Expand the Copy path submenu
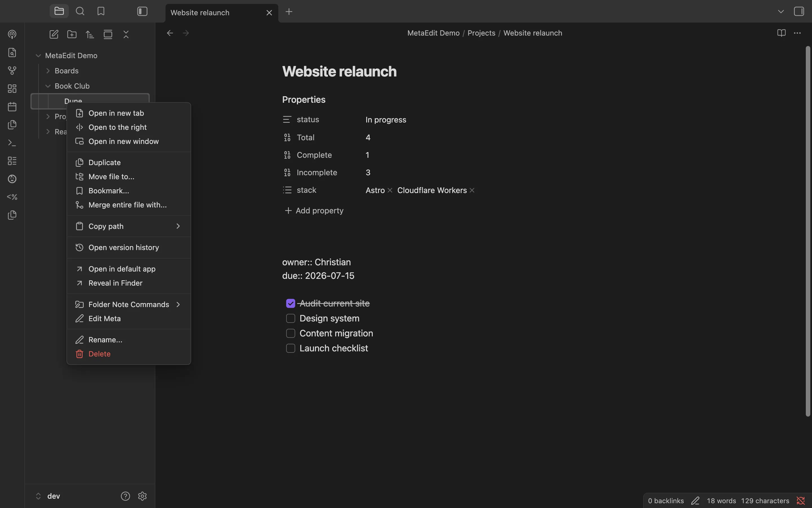The image size is (812, 508). pos(129,226)
